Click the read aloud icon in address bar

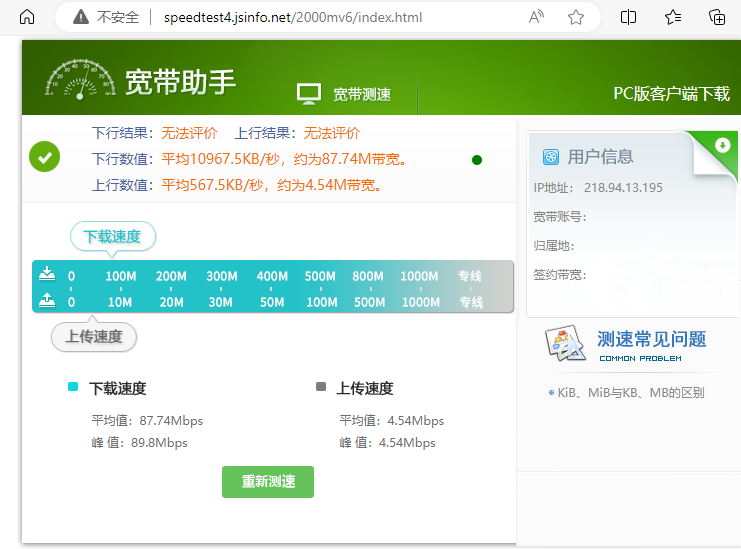click(x=537, y=17)
